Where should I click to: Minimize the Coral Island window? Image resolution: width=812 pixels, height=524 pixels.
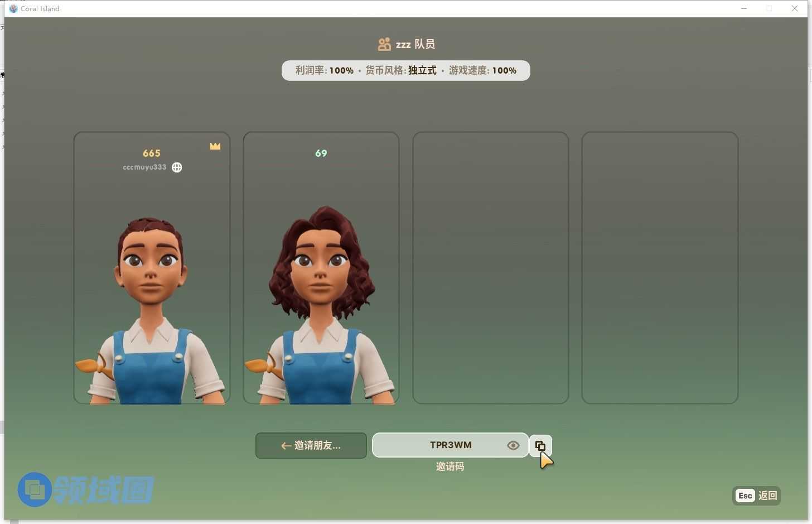coord(743,8)
